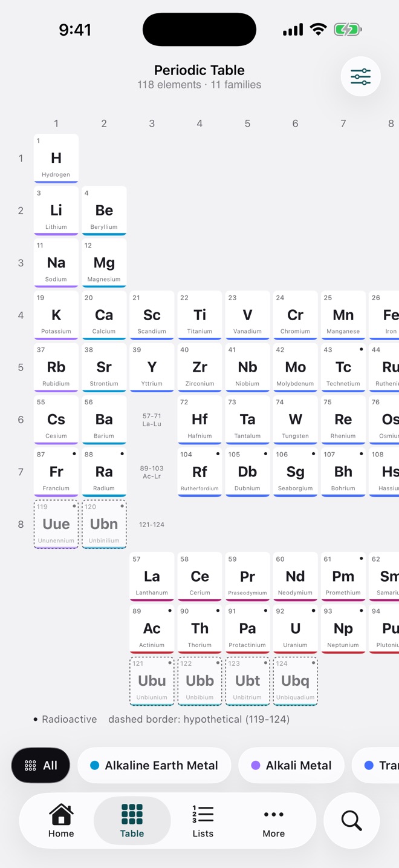Open the hypothetical Unbiunium tile

coord(152,681)
